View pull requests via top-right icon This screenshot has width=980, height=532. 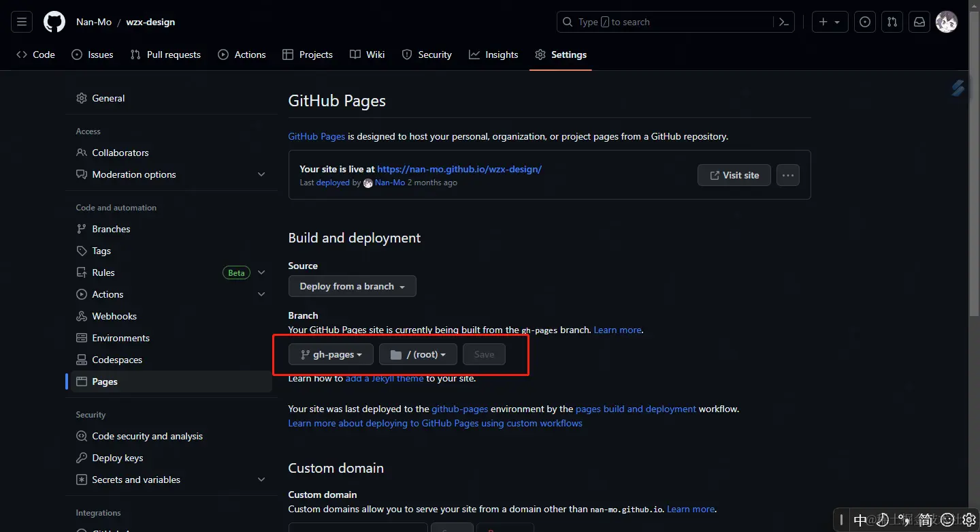[x=892, y=22]
